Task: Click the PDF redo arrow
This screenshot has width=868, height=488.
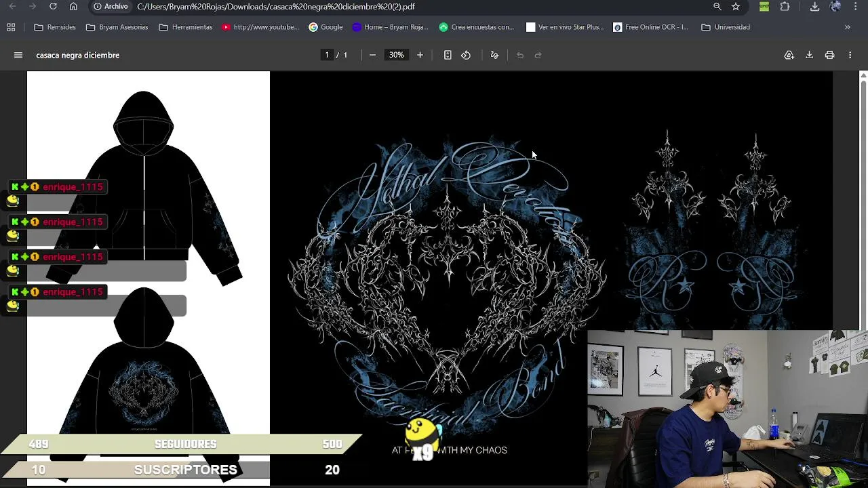Action: [538, 55]
